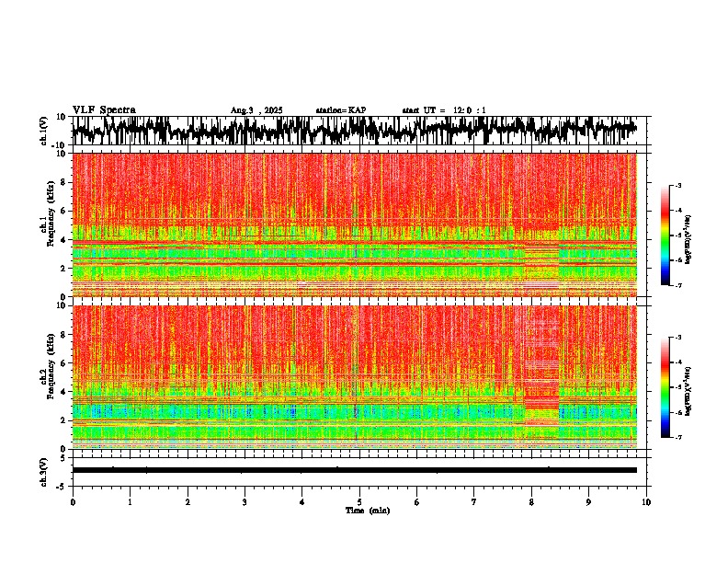This screenshot has width=728, height=563.
Task: Select the Aug.3, 2025 date label
Action: point(256,110)
